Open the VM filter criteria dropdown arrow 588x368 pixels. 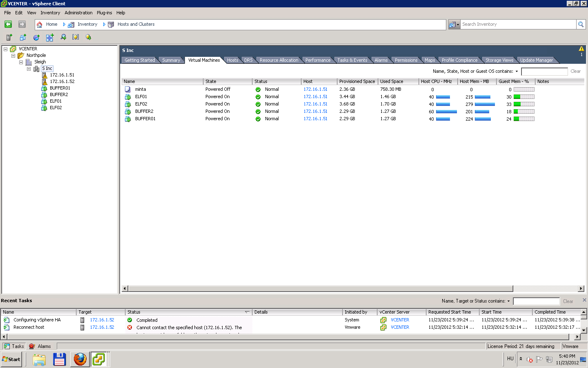coord(517,72)
